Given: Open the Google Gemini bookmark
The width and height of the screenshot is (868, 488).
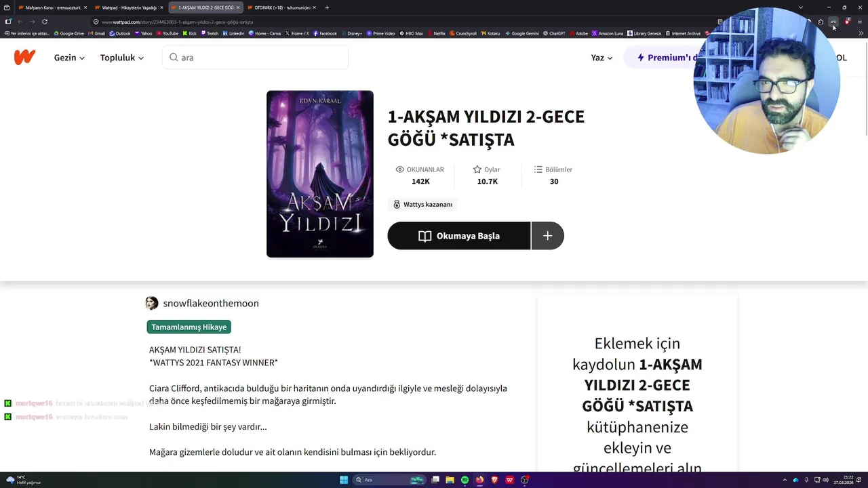Looking at the screenshot, I should pos(523,33).
